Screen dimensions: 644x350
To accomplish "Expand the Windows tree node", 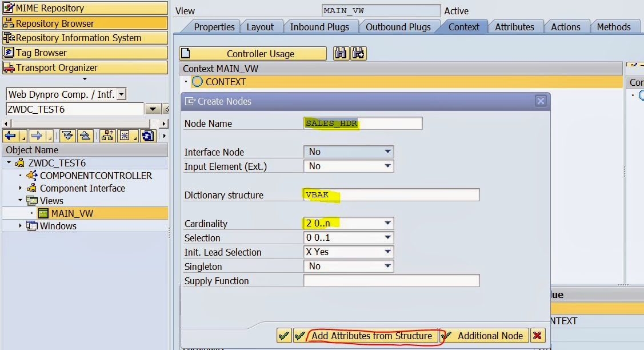I will pyautogui.click(x=20, y=226).
